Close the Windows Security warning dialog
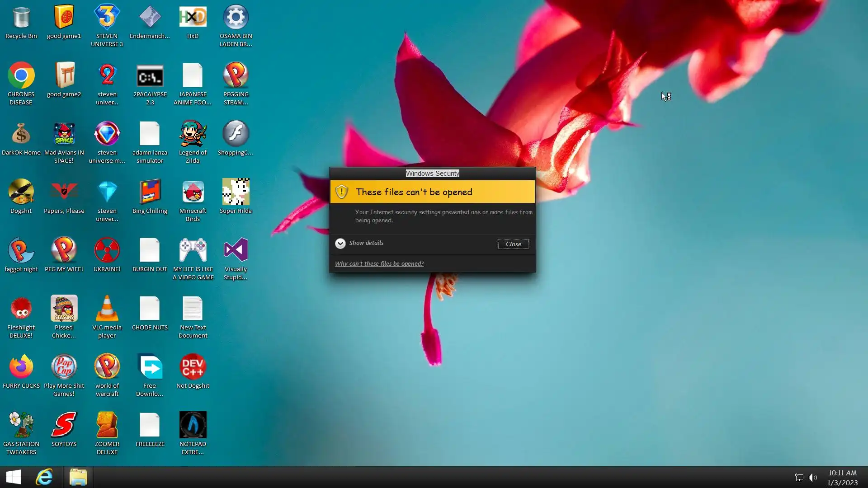This screenshot has height=488, width=868. coord(513,244)
